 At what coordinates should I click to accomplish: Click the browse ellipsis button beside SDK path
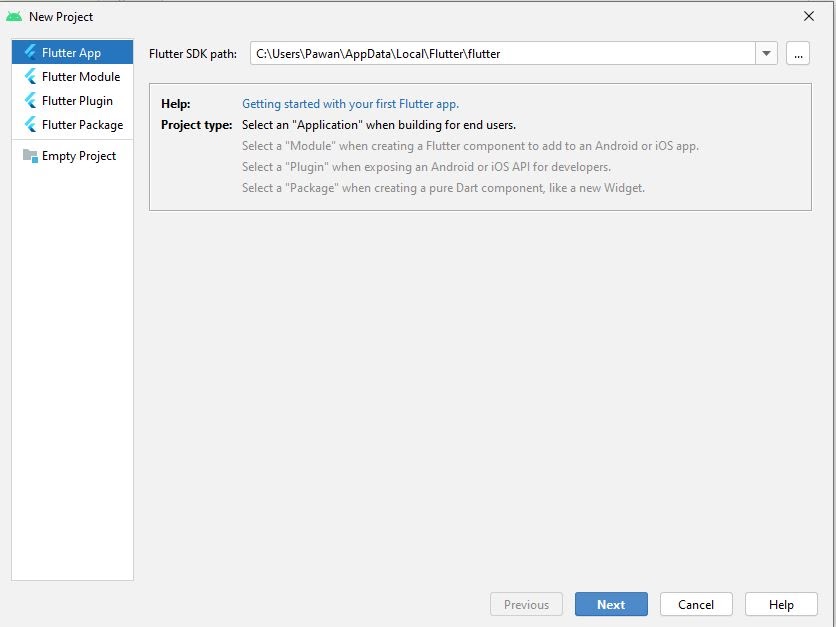point(798,54)
